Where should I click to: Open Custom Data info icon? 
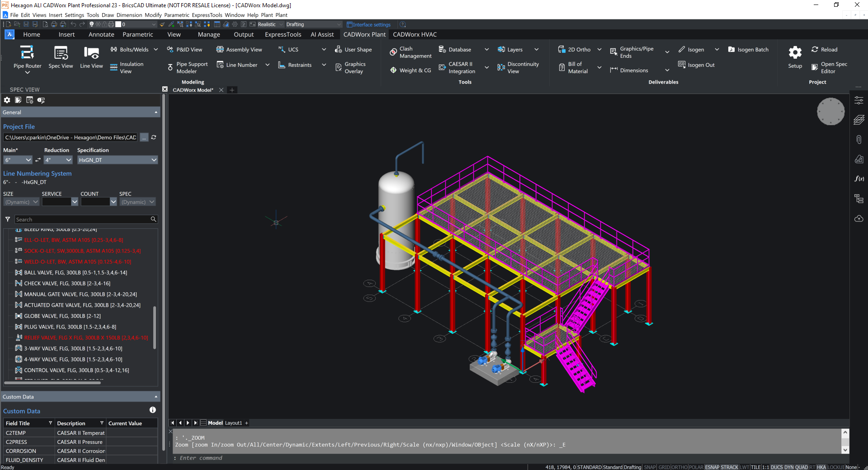(x=153, y=410)
